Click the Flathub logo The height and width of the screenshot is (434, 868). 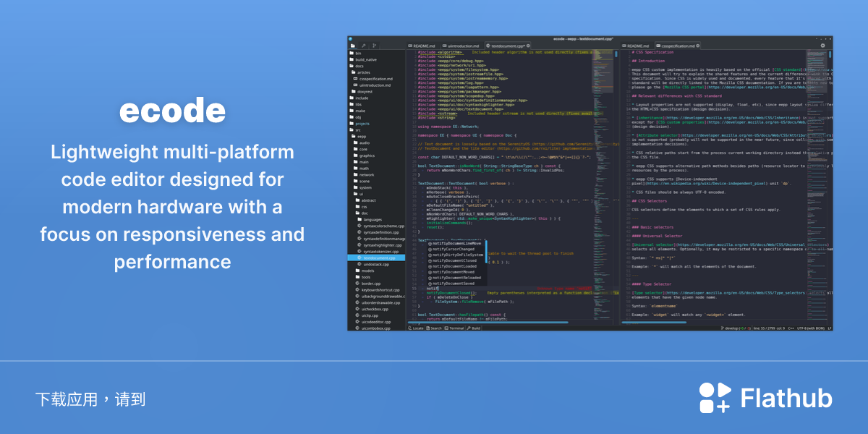pyautogui.click(x=766, y=399)
